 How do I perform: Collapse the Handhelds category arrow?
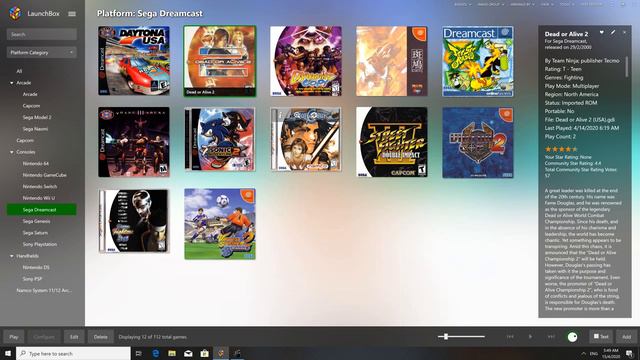click(x=11, y=256)
